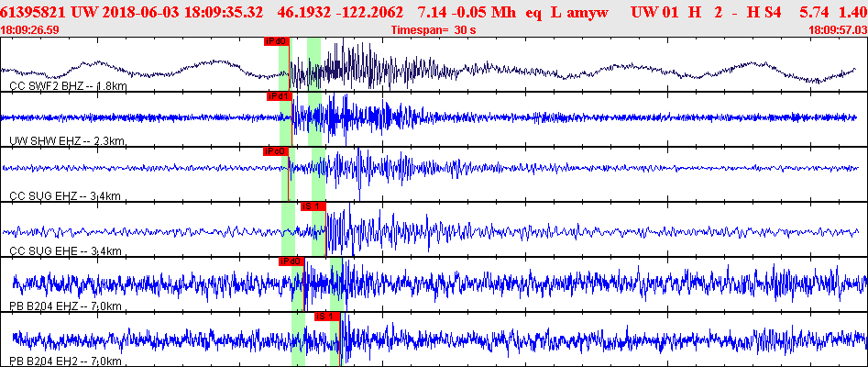Click the UW SHW EHZ channel label
868x367 pixels.
coord(67,141)
